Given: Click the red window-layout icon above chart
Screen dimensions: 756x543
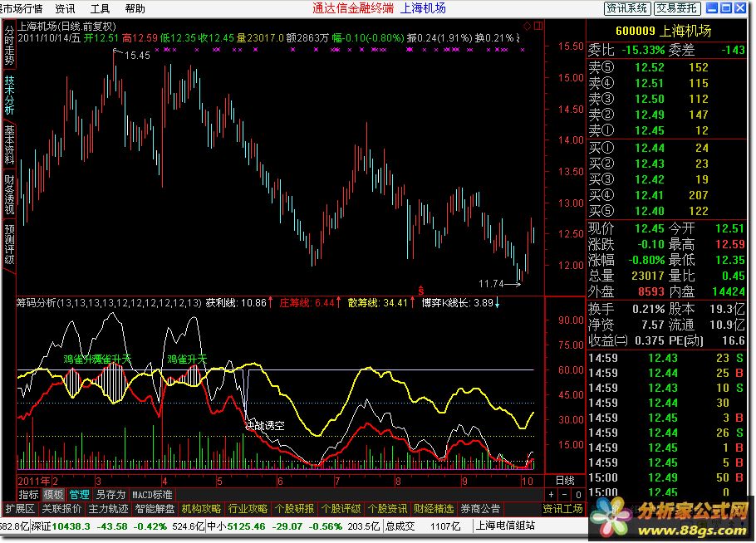Looking at the screenshot, I should click(538, 26).
